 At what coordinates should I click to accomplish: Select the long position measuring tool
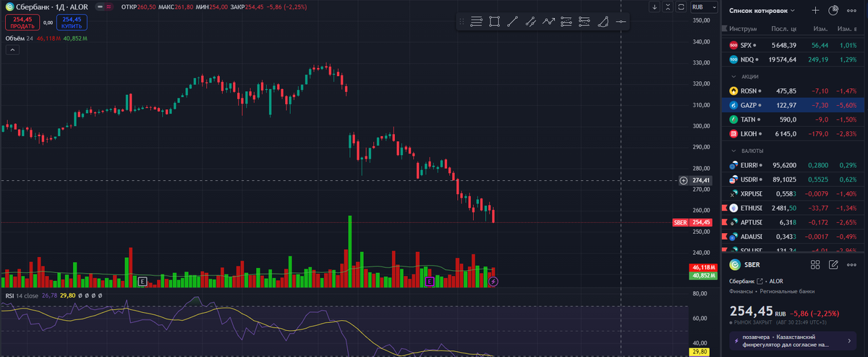point(566,22)
